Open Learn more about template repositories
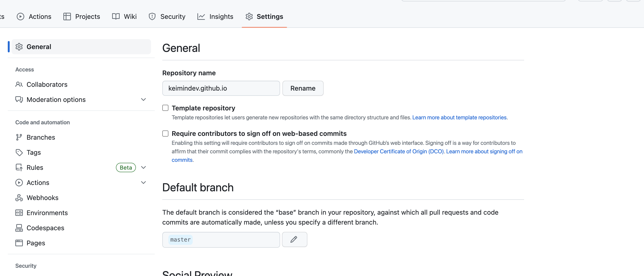 click(460, 117)
